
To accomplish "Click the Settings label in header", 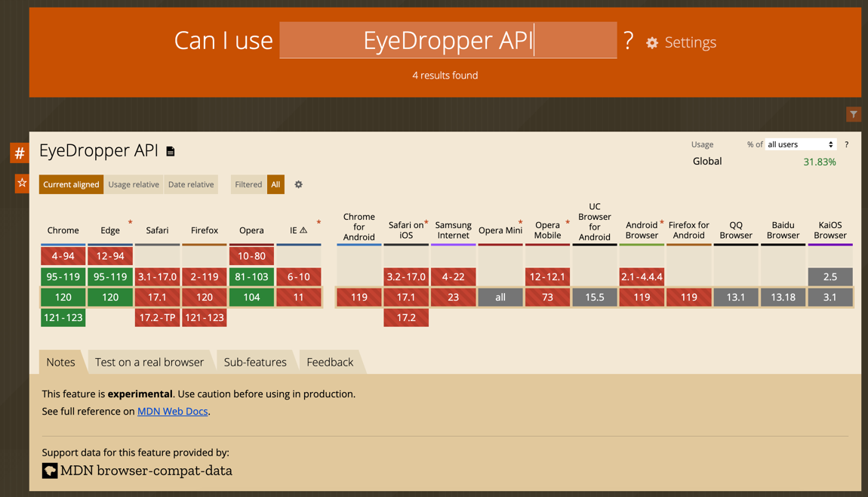I will [691, 42].
